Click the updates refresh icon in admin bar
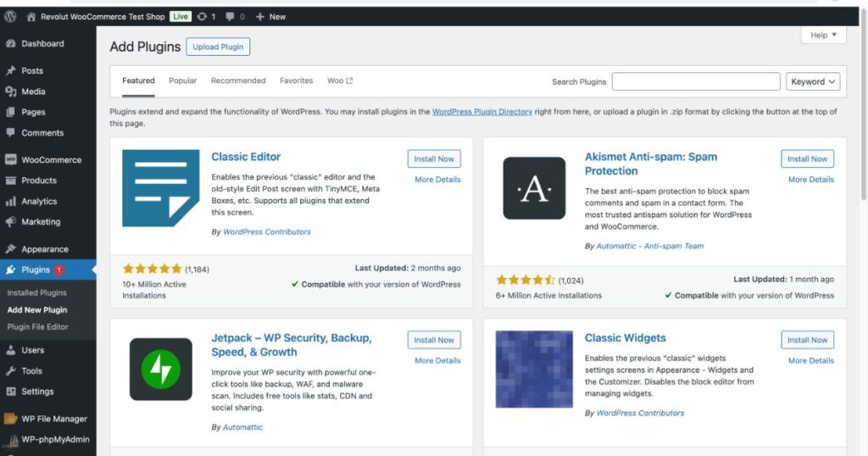 pos(202,17)
